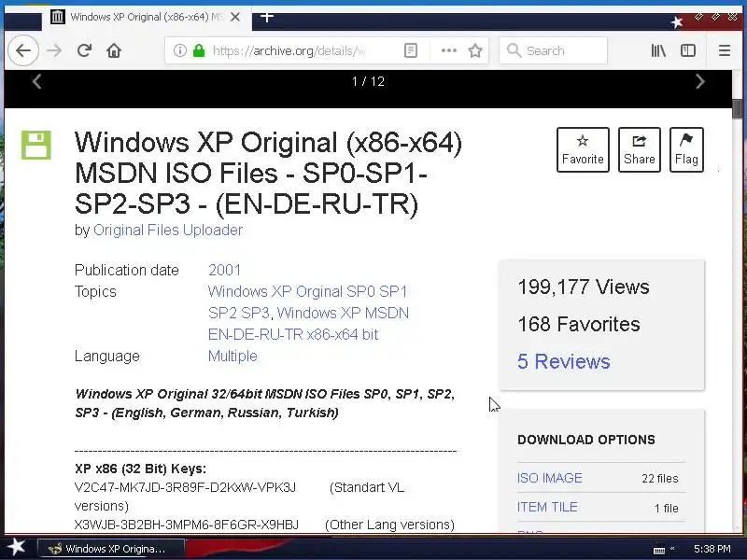Show previous carousel item arrow
Screen dimensions: 747x560
click(36, 81)
